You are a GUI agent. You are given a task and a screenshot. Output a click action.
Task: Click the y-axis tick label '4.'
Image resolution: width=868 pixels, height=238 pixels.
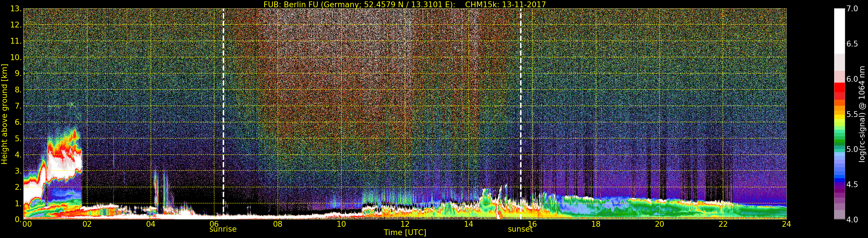click(18, 155)
